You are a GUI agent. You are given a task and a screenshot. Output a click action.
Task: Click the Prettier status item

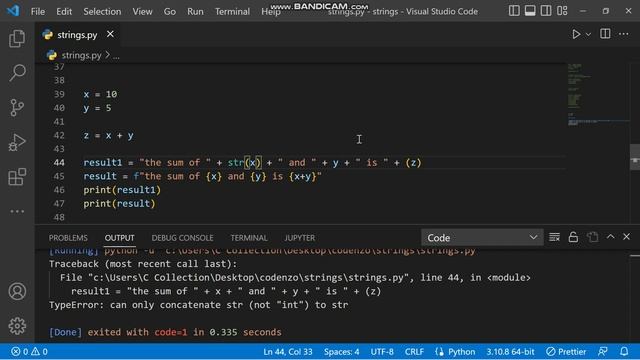tap(566, 351)
